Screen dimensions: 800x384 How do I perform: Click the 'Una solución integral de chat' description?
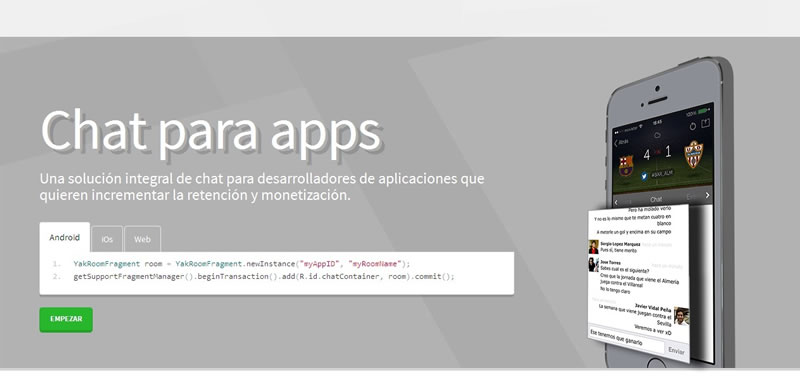pos(262,187)
